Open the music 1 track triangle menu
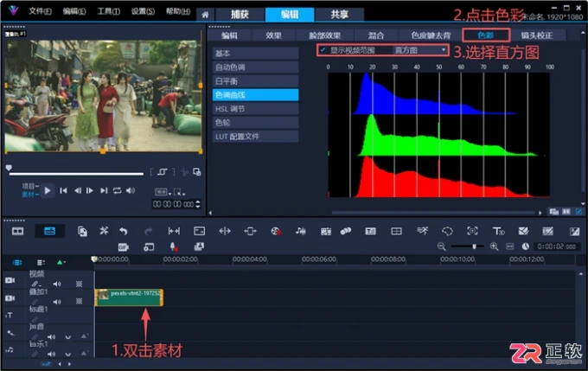588x371 pixels. tap(84, 353)
